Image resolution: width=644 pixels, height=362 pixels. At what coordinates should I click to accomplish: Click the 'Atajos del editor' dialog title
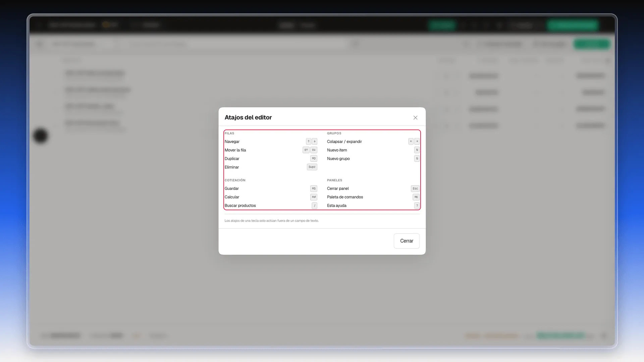248,118
